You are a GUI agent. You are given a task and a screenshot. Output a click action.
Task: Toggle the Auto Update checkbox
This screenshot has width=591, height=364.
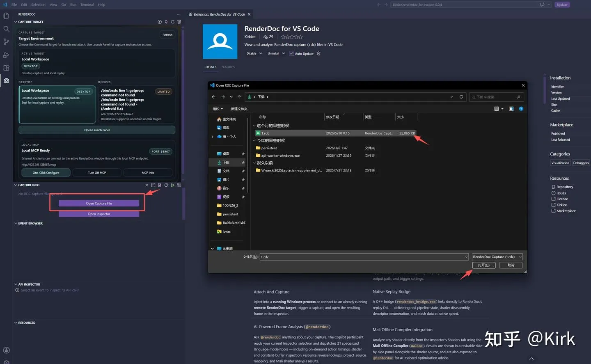pos(291,53)
